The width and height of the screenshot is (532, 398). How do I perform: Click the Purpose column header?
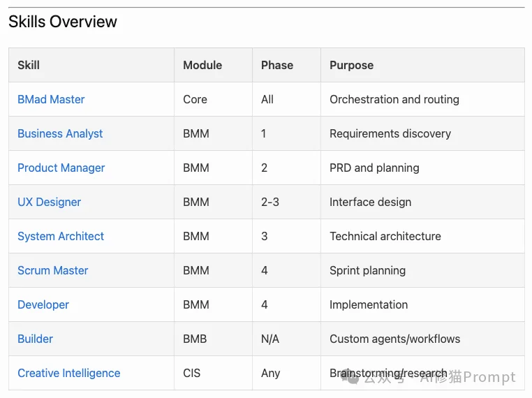click(351, 65)
